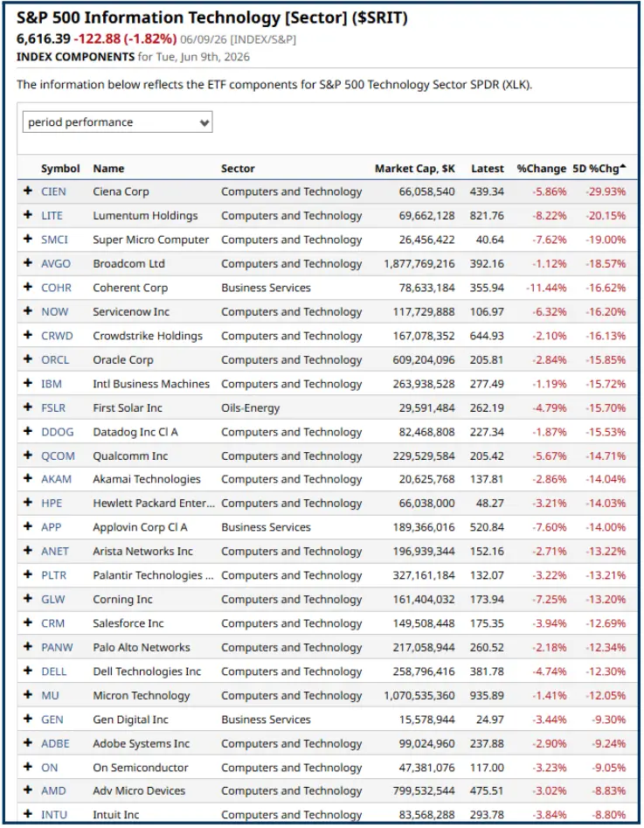Expand the PANW row plus icon
644x828 pixels.
(x=28, y=646)
